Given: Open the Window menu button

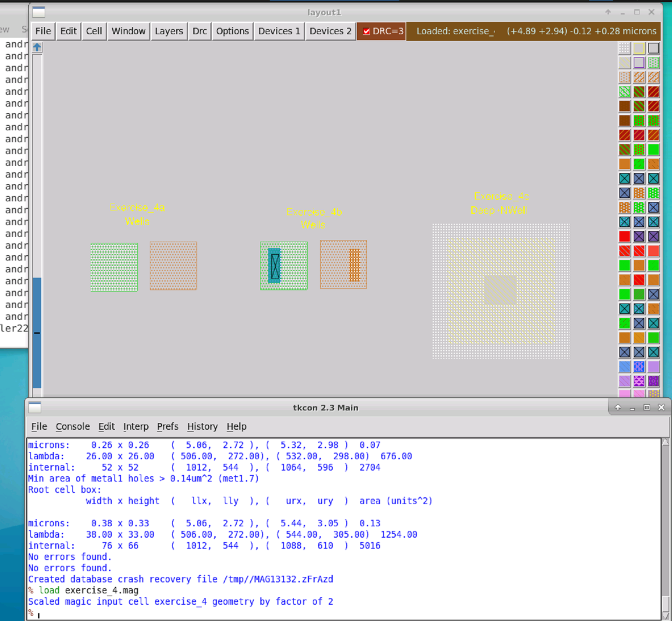Looking at the screenshot, I should [128, 31].
